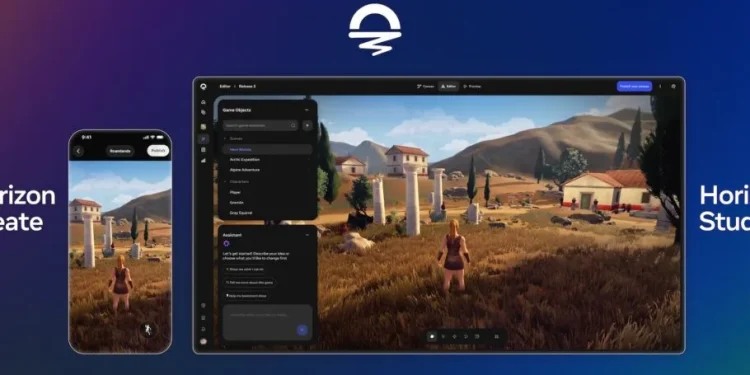The width and height of the screenshot is (750, 375).
Task: Select the highlighted purple tool icon in the sidebar
Action: click(203, 139)
